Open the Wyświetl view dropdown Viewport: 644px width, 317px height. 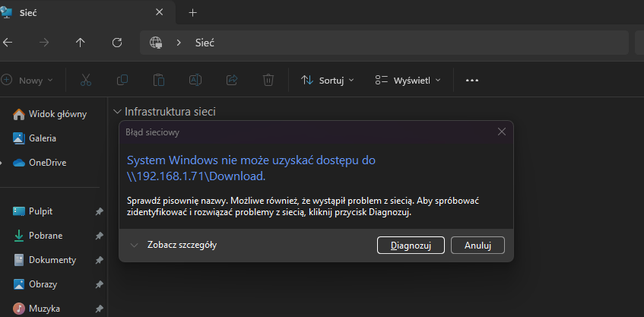pyautogui.click(x=408, y=80)
